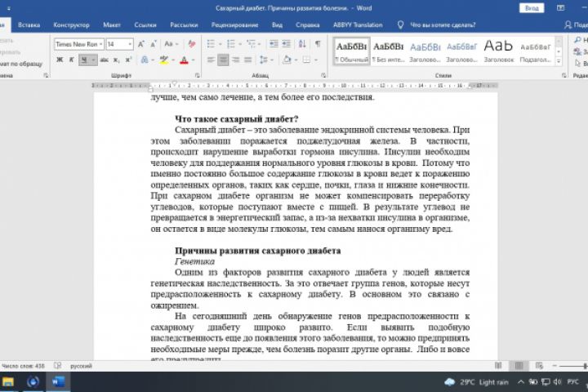This screenshot has width=588, height=392.
Task: Toggle bold Ж formatting
Action: tap(60, 60)
